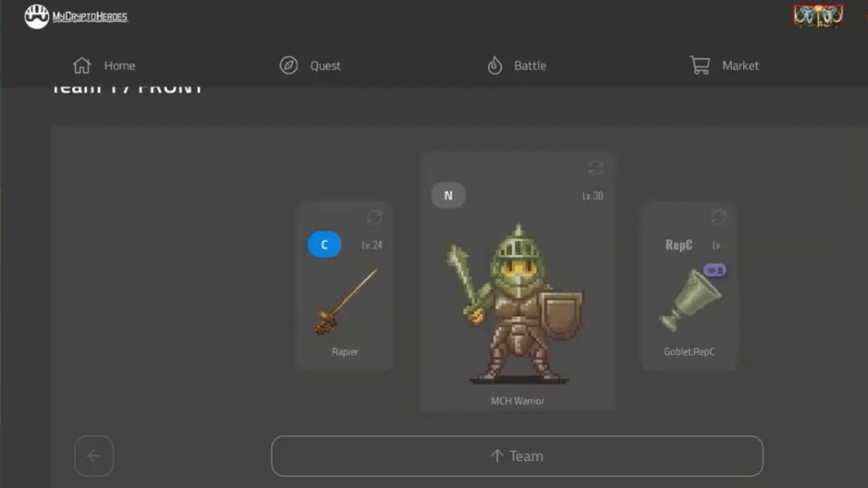Select the MCH Warrior hero sprite
Viewport: 868px width, 488px height.
click(517, 307)
